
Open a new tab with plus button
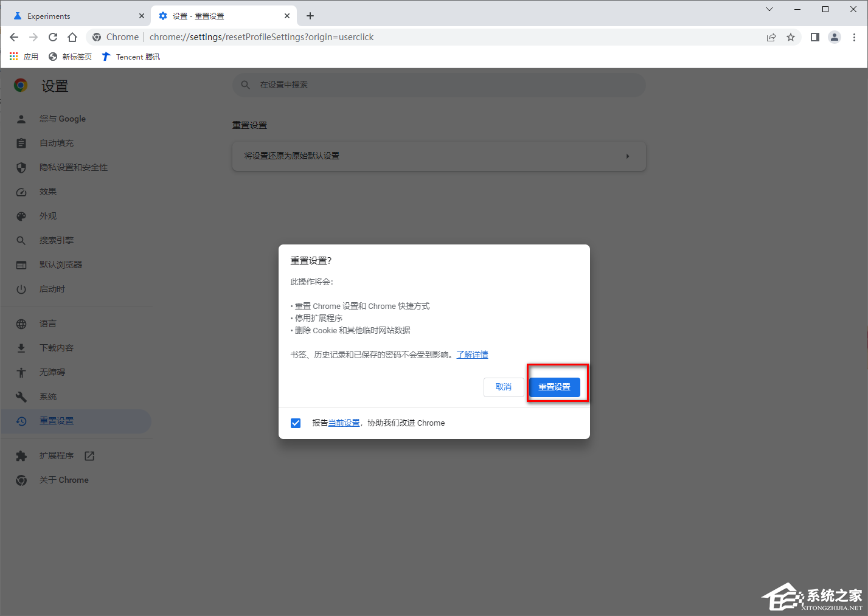coord(310,16)
